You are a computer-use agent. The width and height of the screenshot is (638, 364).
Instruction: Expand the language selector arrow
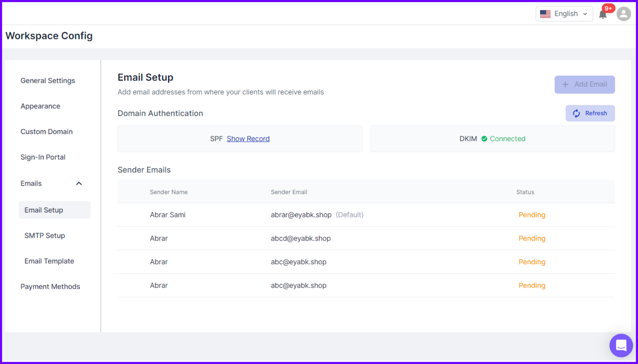[585, 14]
